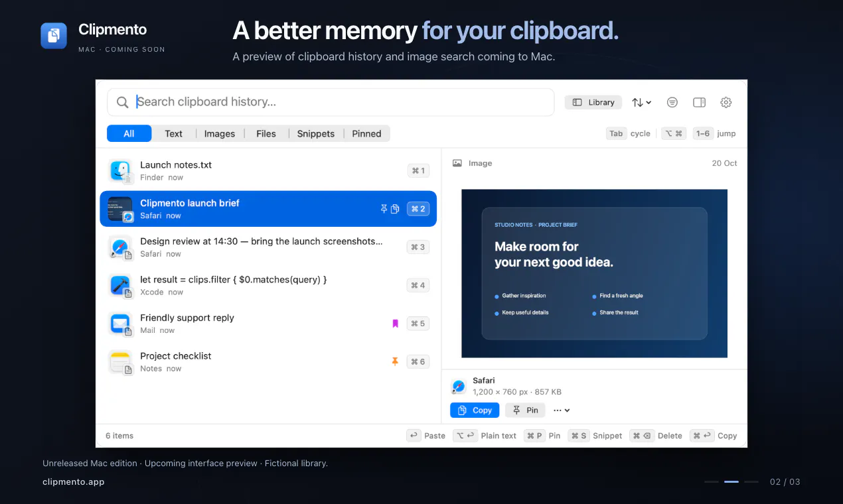This screenshot has width=843, height=504.
Task: Click the project brief preview image
Action: coord(594,273)
